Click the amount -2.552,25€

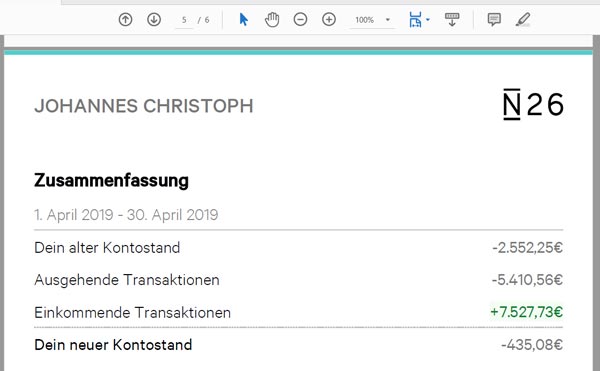pos(528,248)
